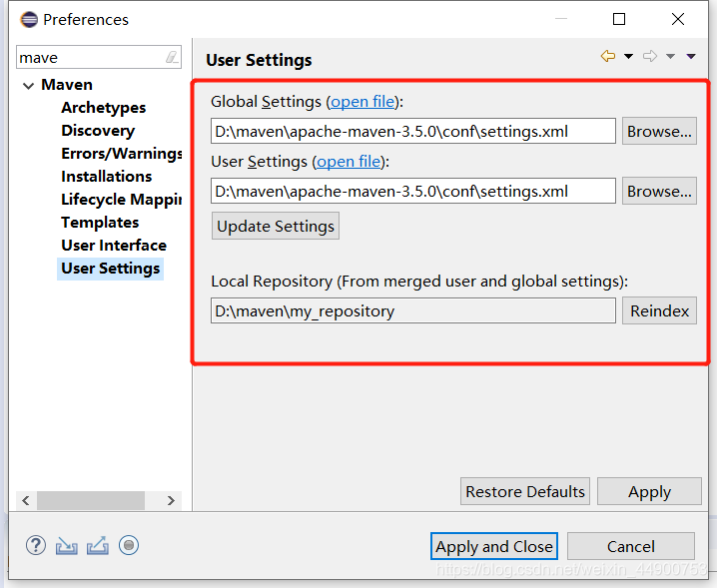Image resolution: width=717 pixels, height=588 pixels.
Task: Click the back navigation arrow icon
Action: [x=608, y=56]
